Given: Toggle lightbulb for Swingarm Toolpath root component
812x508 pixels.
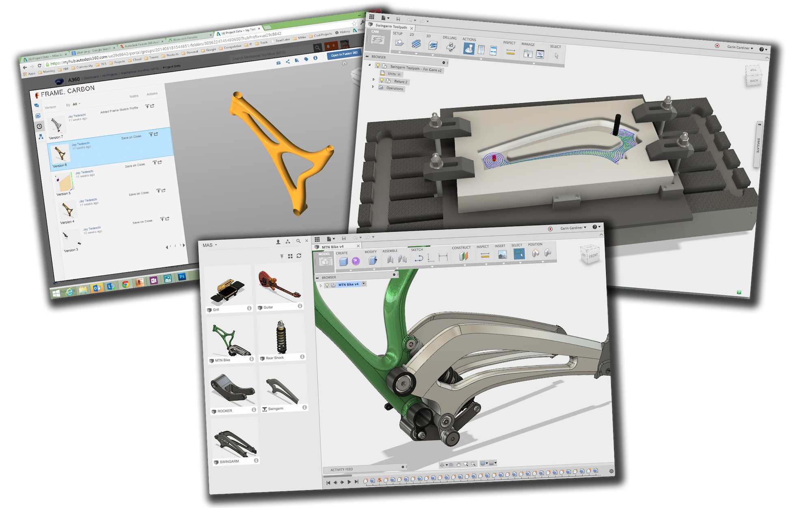Looking at the screenshot, I should [378, 65].
